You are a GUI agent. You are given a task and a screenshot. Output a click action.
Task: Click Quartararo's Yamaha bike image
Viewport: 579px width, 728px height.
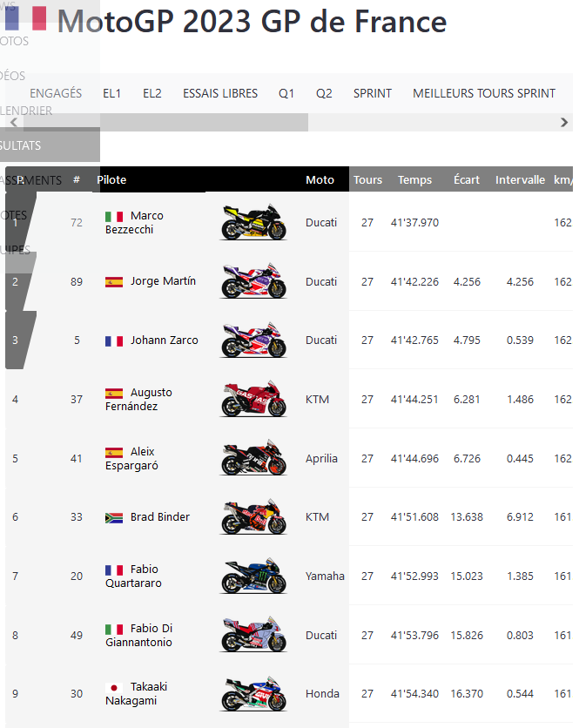pos(253,576)
